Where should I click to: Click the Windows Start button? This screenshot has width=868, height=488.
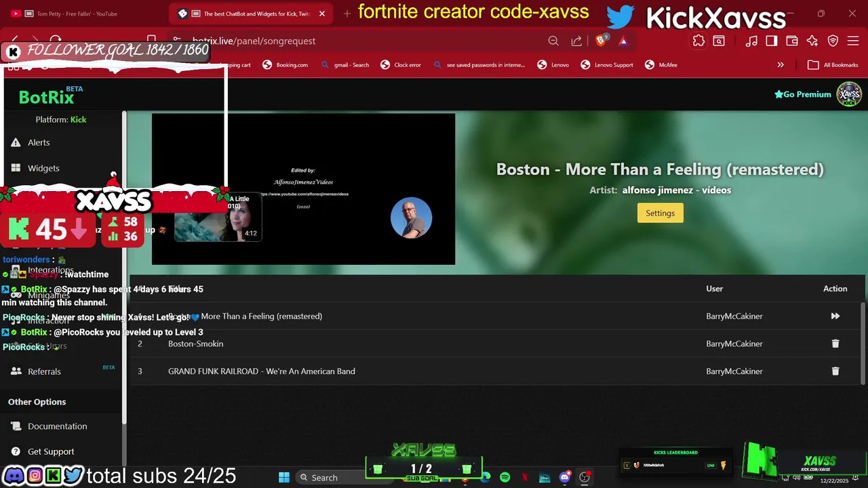pyautogui.click(x=284, y=477)
